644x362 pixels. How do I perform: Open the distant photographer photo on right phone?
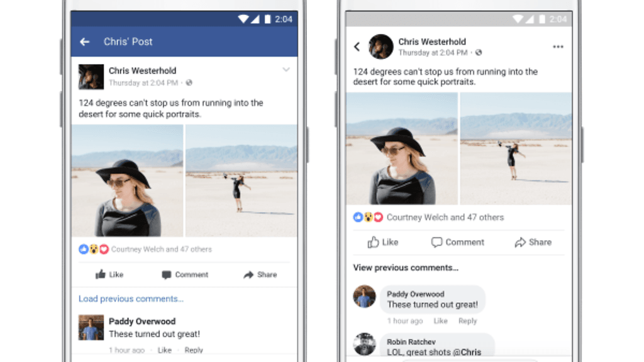click(x=516, y=148)
